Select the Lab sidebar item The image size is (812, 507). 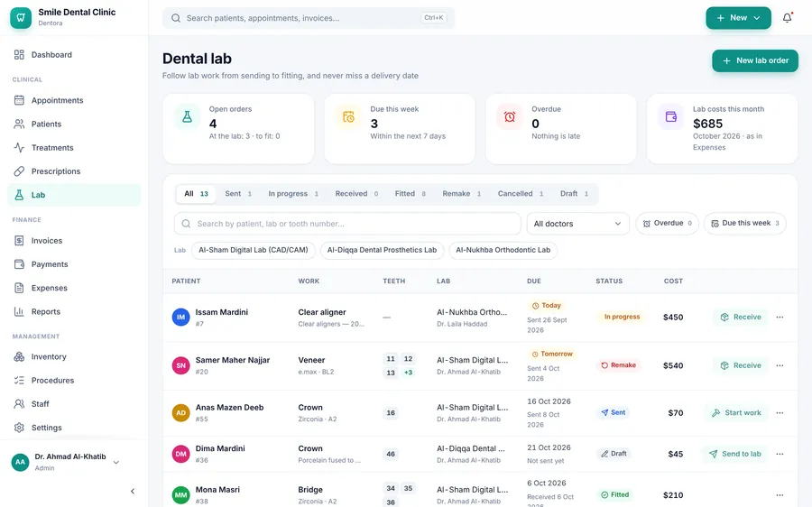[74, 195]
